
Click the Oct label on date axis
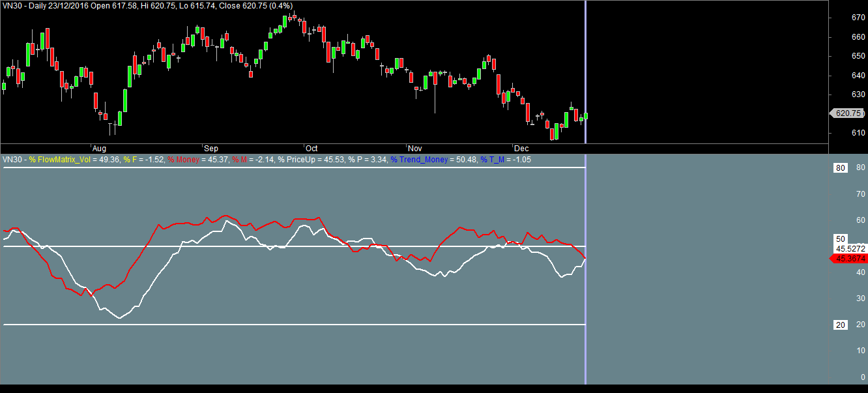click(311, 148)
